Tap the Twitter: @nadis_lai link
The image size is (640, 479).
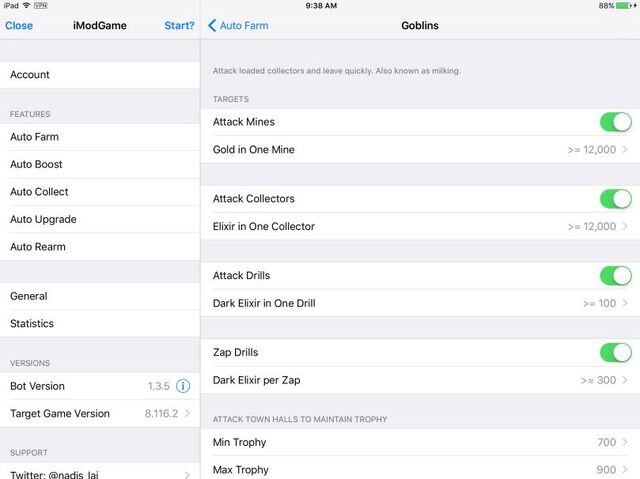coord(54,475)
